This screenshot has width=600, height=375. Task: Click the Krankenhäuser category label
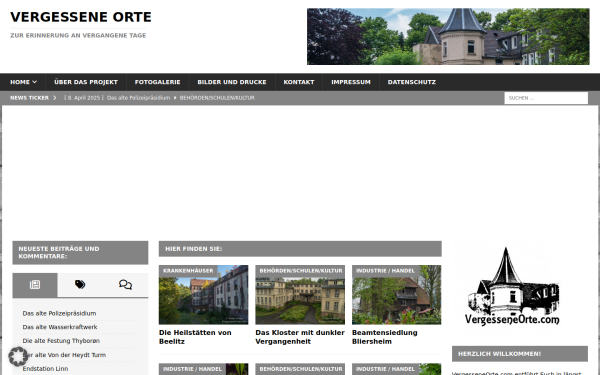(188, 271)
